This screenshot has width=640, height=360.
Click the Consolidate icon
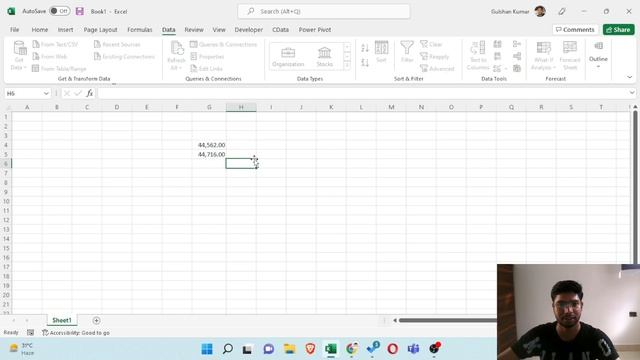coord(517,44)
